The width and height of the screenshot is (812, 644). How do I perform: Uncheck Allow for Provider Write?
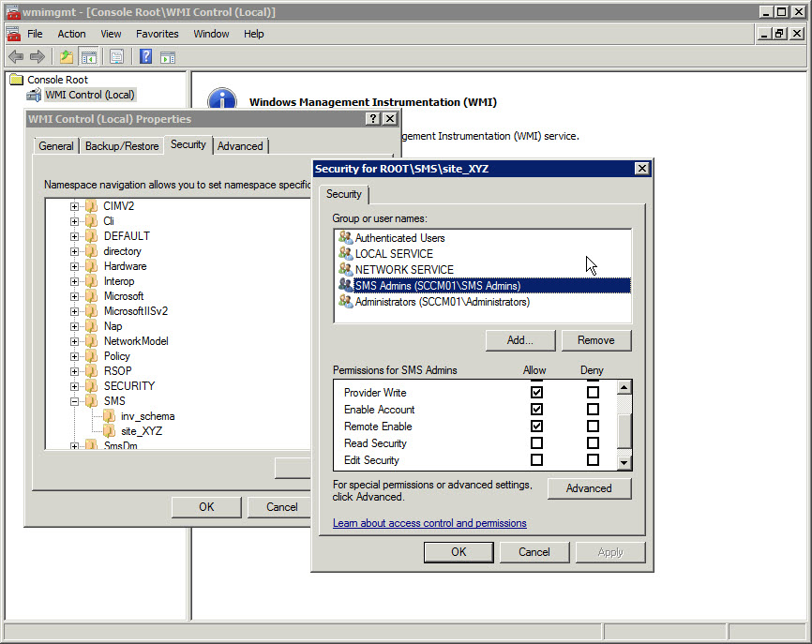536,393
